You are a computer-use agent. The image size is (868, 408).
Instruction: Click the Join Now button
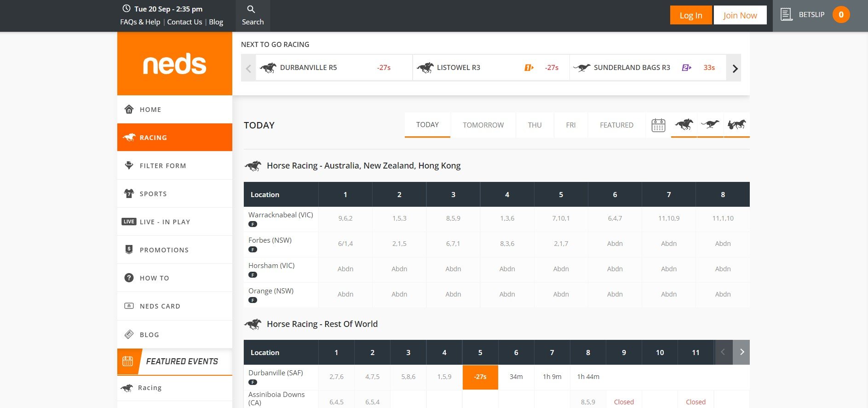point(740,15)
